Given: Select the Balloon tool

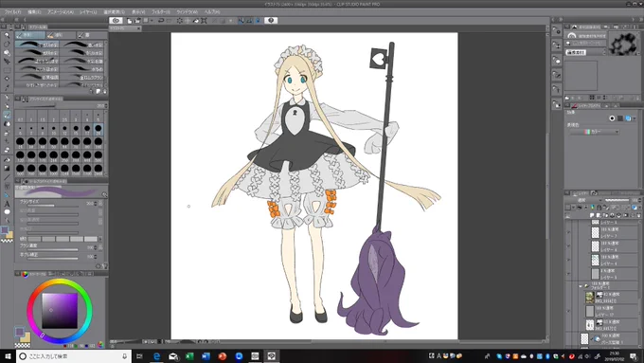Looking at the screenshot, I should [7, 212].
